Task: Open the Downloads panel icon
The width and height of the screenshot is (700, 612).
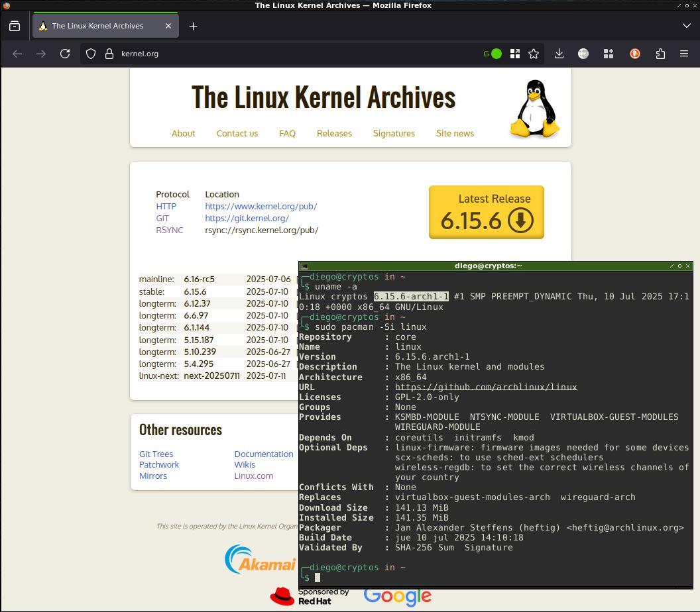Action: (x=559, y=54)
